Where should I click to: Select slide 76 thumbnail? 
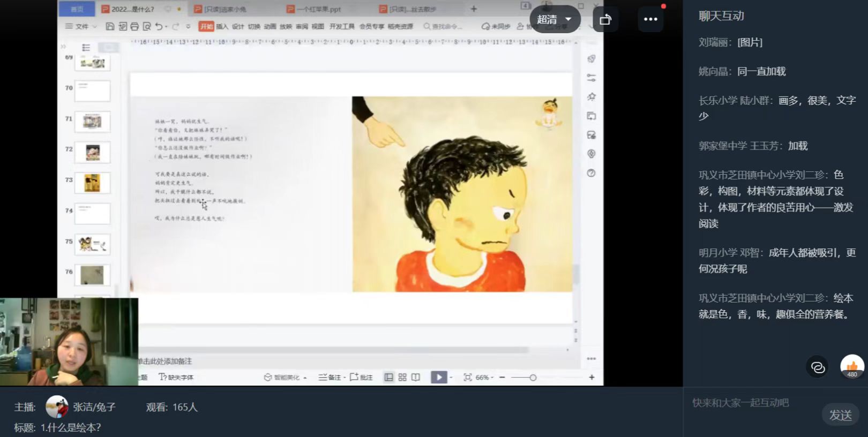pyautogui.click(x=92, y=275)
